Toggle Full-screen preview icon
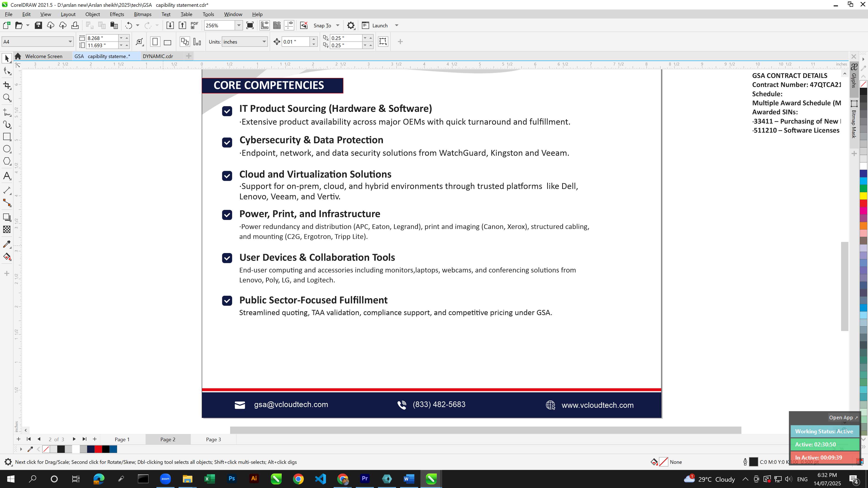 [x=250, y=26]
